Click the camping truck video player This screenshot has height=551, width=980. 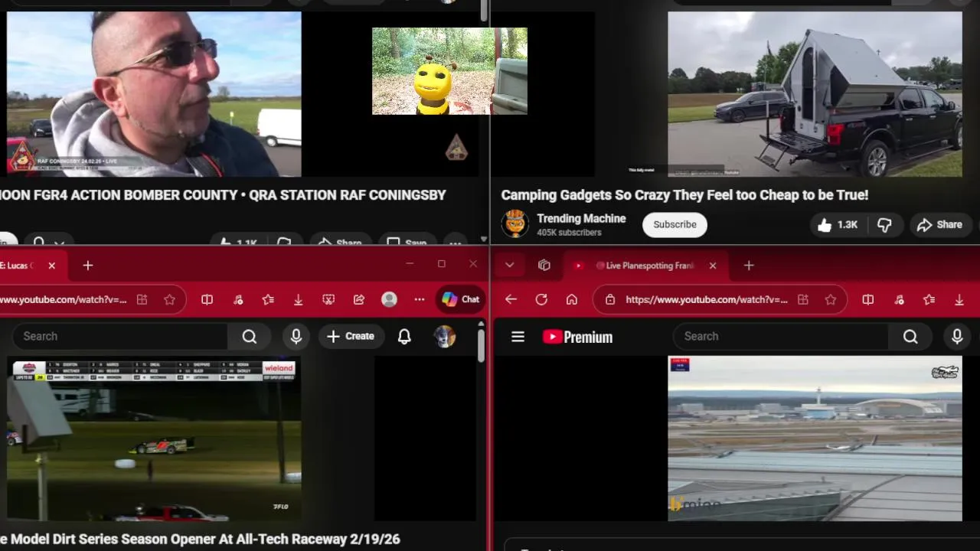[x=815, y=94]
